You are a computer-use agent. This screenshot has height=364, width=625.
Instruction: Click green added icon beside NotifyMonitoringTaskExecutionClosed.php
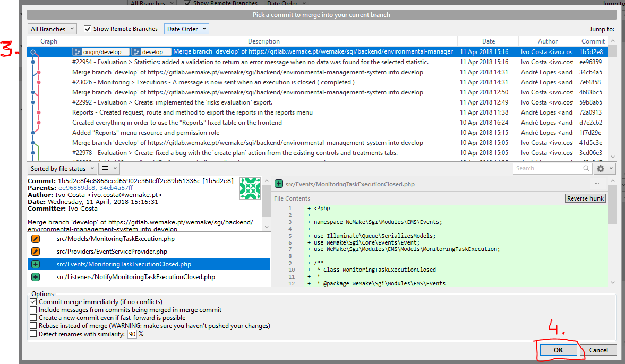tap(36, 277)
